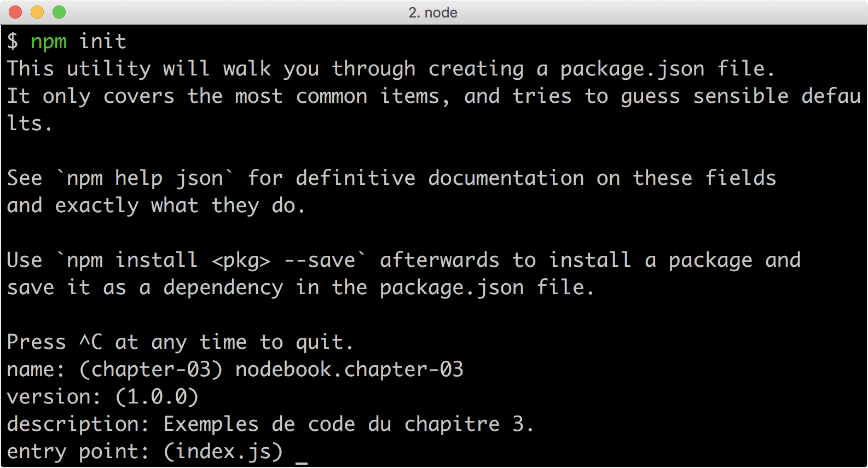The width and height of the screenshot is (868, 468).
Task: Click the version (1.0.0) line
Action: coord(101,396)
